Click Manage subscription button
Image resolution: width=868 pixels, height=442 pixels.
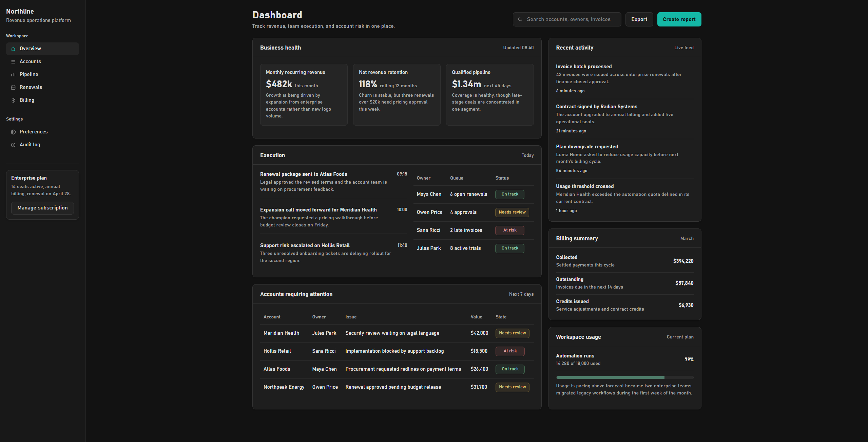click(x=42, y=208)
